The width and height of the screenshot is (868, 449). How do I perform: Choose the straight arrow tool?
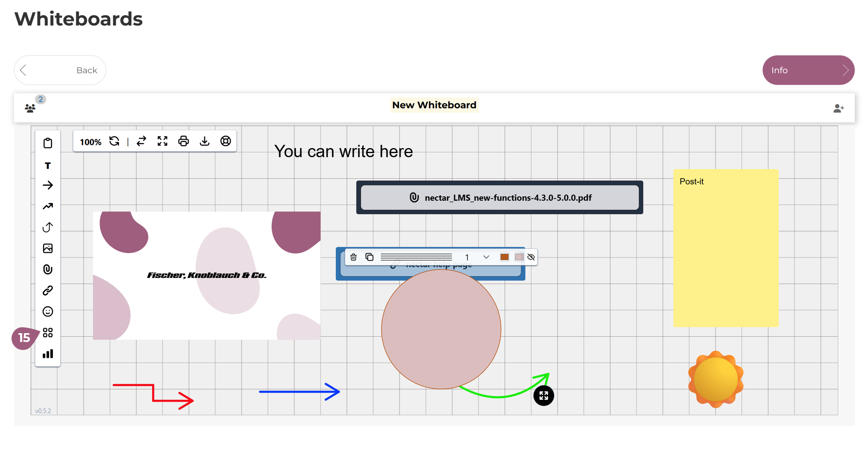pos(48,185)
